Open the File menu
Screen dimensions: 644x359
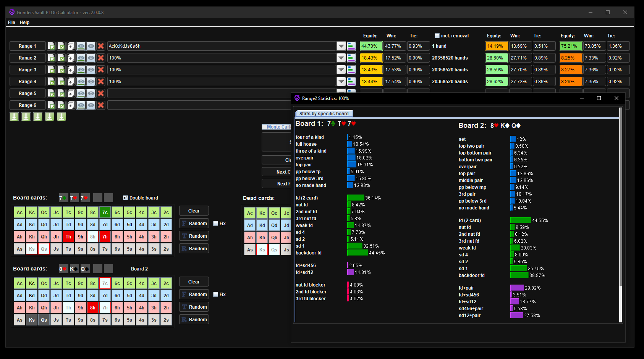click(11, 23)
